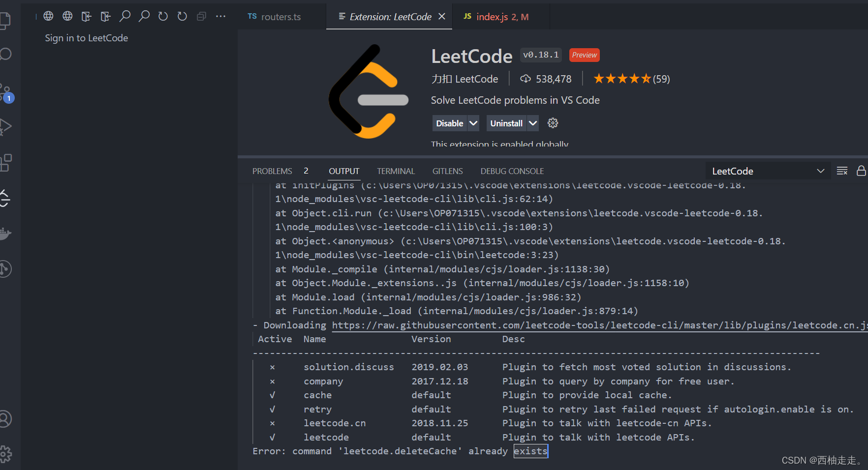
Task: Clear the output panel
Action: (842, 171)
